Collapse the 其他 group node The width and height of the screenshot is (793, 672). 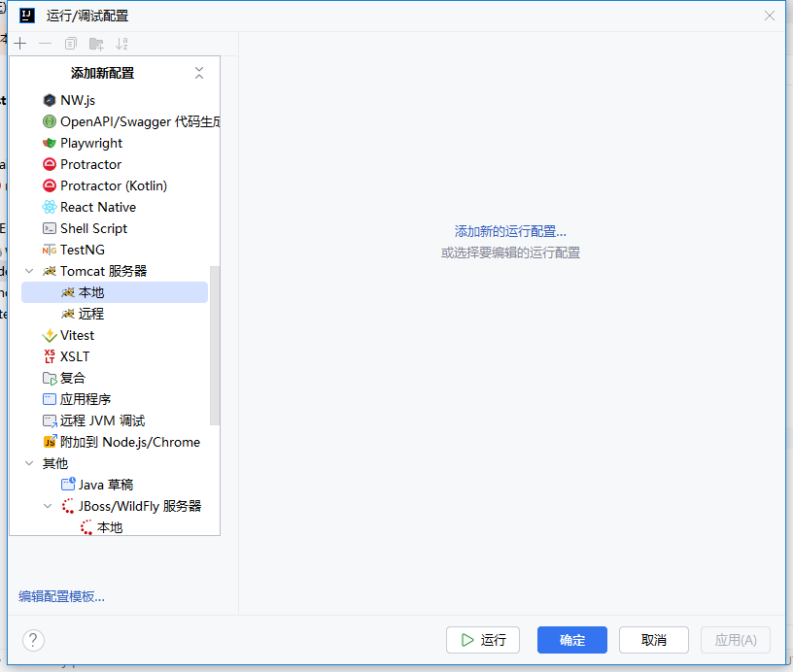pyautogui.click(x=30, y=463)
